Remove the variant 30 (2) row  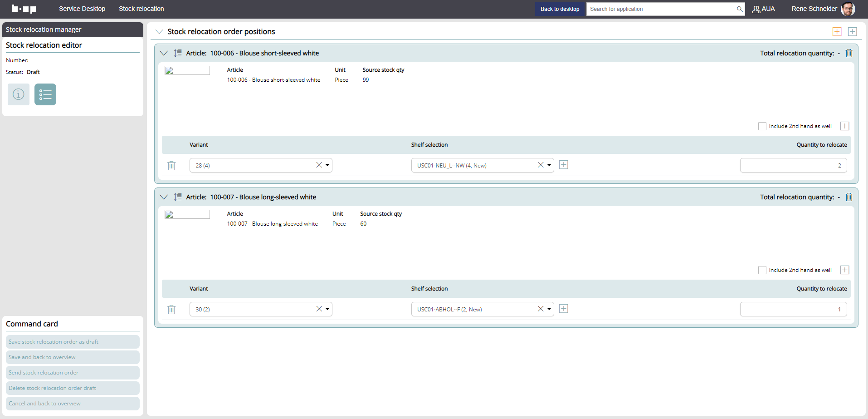pos(171,310)
